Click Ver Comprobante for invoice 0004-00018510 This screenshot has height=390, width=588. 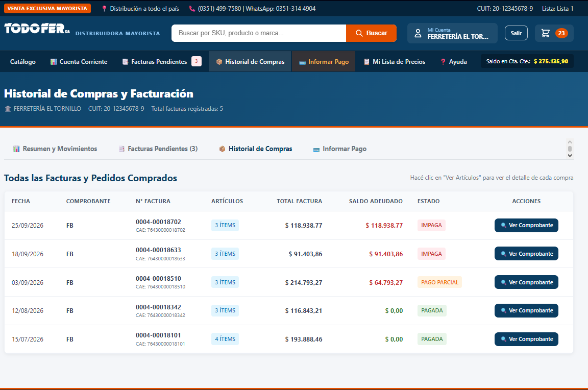tap(526, 282)
